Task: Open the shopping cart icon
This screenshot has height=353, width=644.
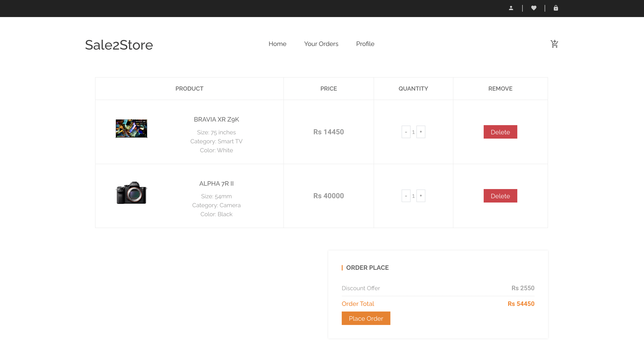Action: (x=554, y=44)
